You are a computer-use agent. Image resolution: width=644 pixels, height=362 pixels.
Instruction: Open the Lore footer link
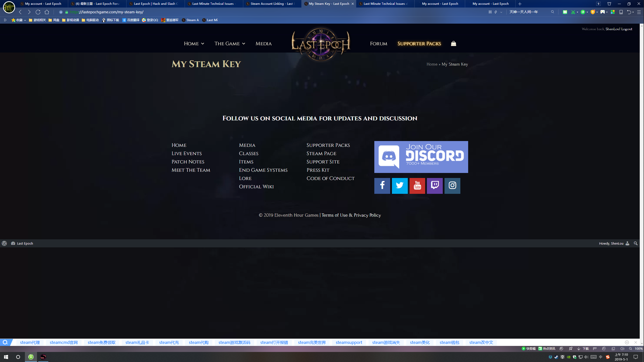tap(245, 178)
